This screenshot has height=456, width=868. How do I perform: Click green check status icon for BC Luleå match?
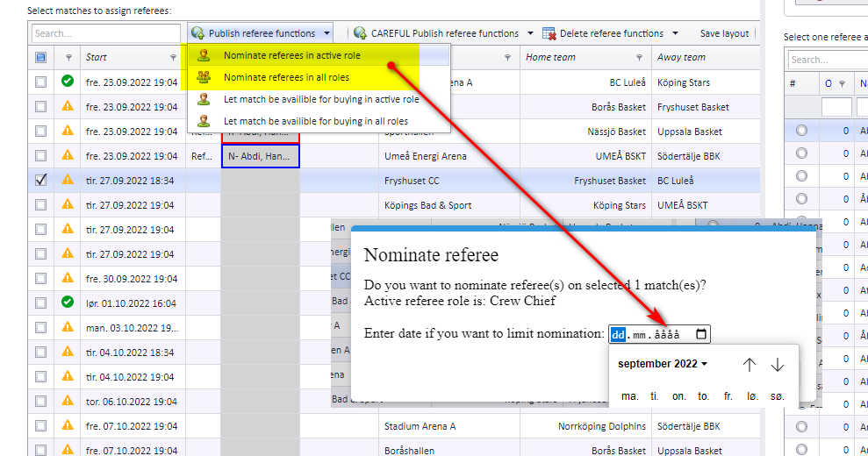coord(68,82)
